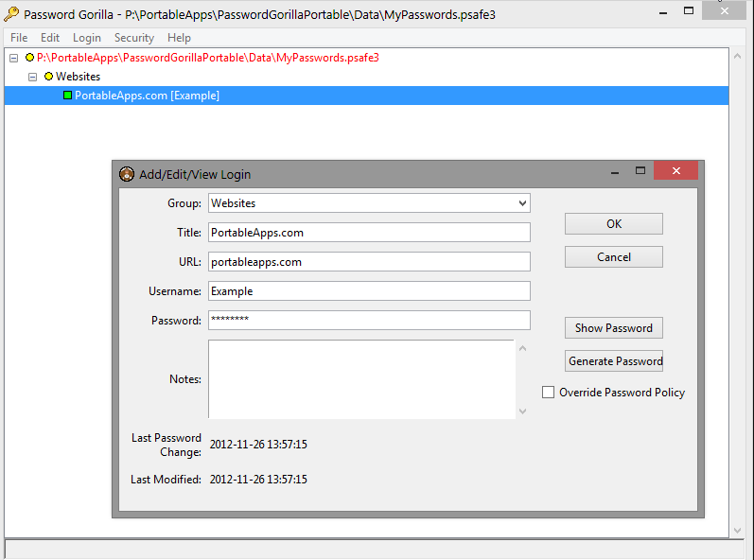Viewport: 754px width, 560px height.
Task: Click main tree scrollbar up arrow
Action: [x=737, y=56]
